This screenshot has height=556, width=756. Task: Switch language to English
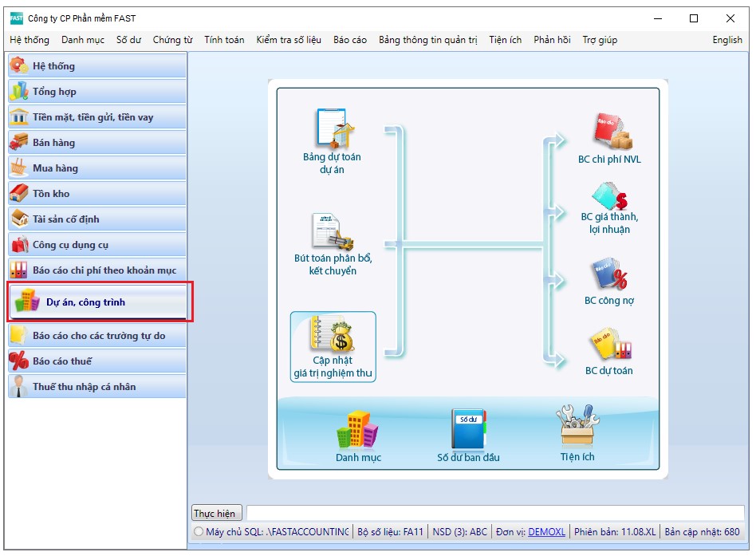click(726, 40)
